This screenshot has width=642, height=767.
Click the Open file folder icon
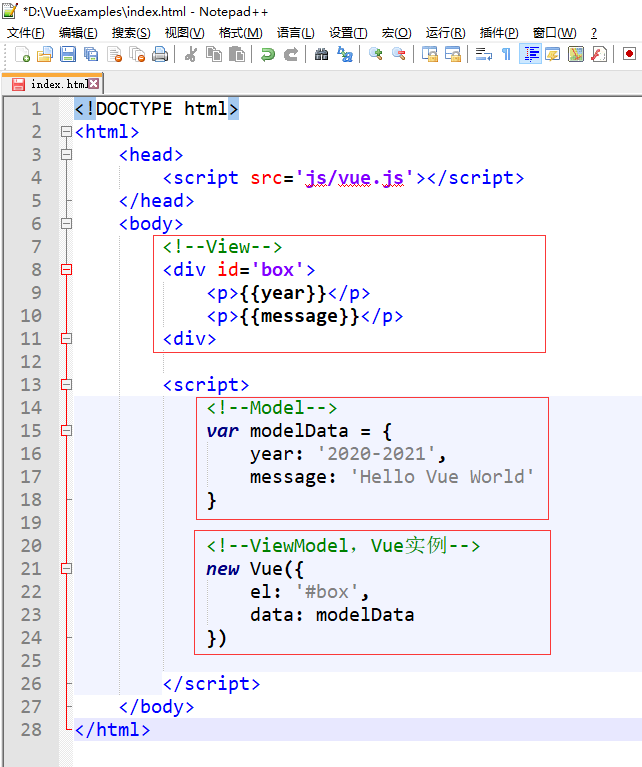pyautogui.click(x=45, y=54)
